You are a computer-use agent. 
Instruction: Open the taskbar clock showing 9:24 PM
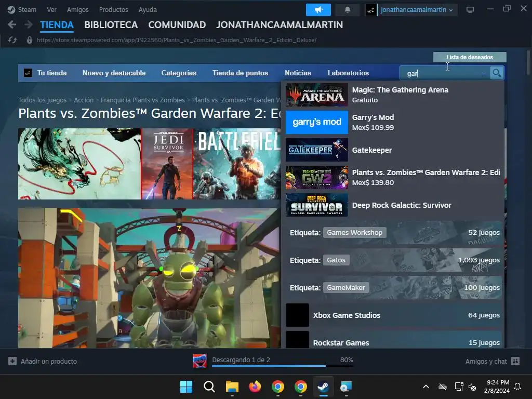click(497, 387)
